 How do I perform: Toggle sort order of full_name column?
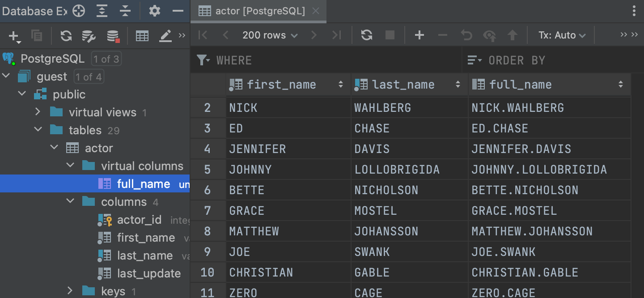tap(621, 84)
